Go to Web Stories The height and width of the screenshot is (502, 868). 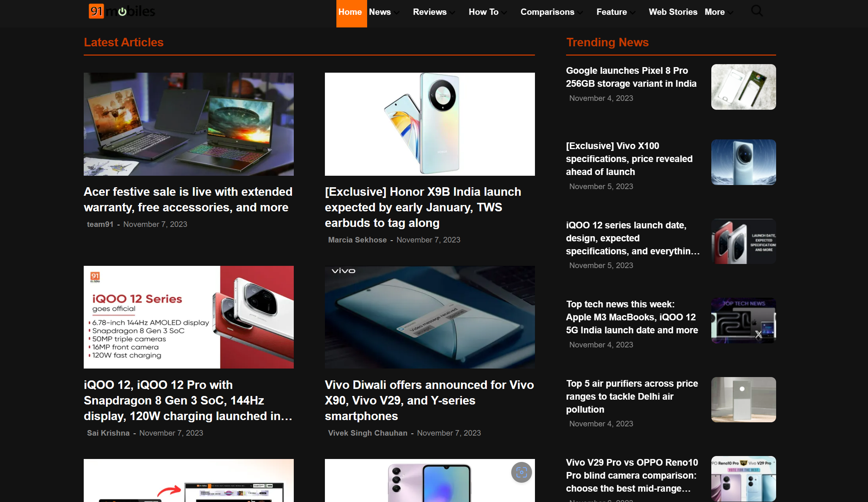pyautogui.click(x=673, y=12)
